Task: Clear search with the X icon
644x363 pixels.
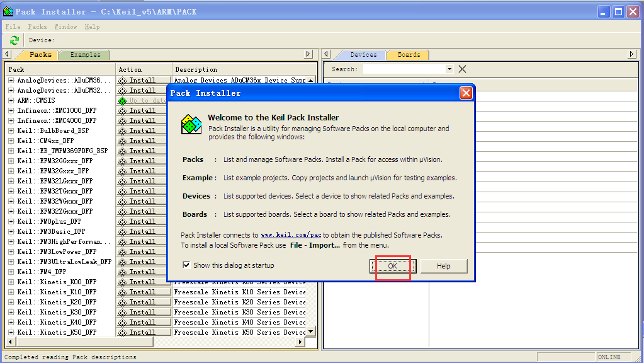Action: [x=462, y=69]
